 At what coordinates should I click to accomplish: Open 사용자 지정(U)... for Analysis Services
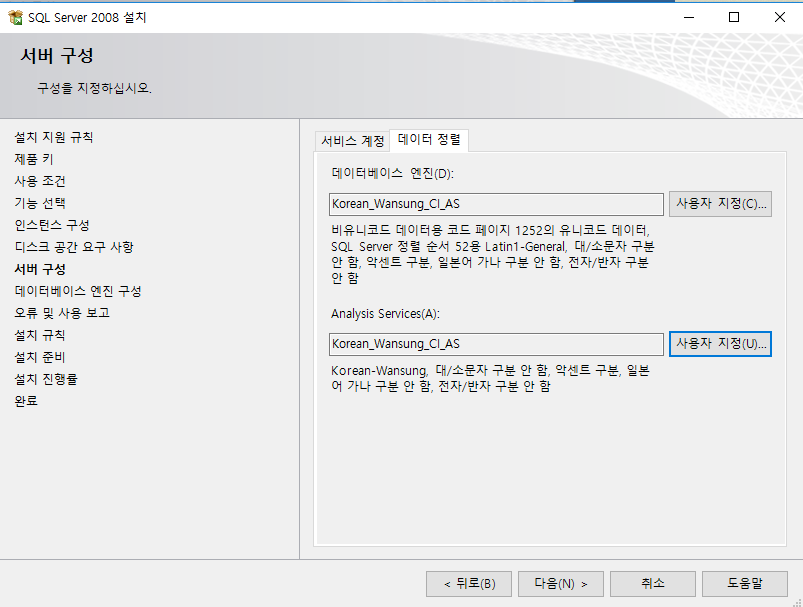(x=721, y=344)
